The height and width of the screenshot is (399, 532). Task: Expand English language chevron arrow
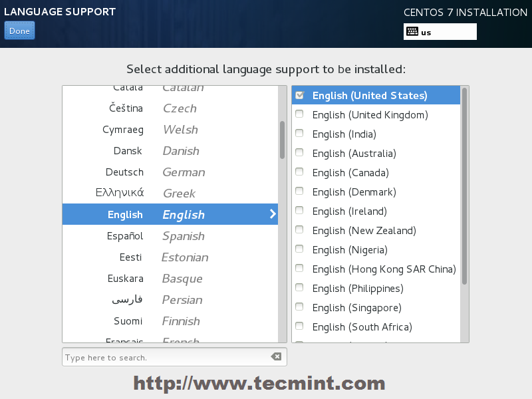[272, 214]
